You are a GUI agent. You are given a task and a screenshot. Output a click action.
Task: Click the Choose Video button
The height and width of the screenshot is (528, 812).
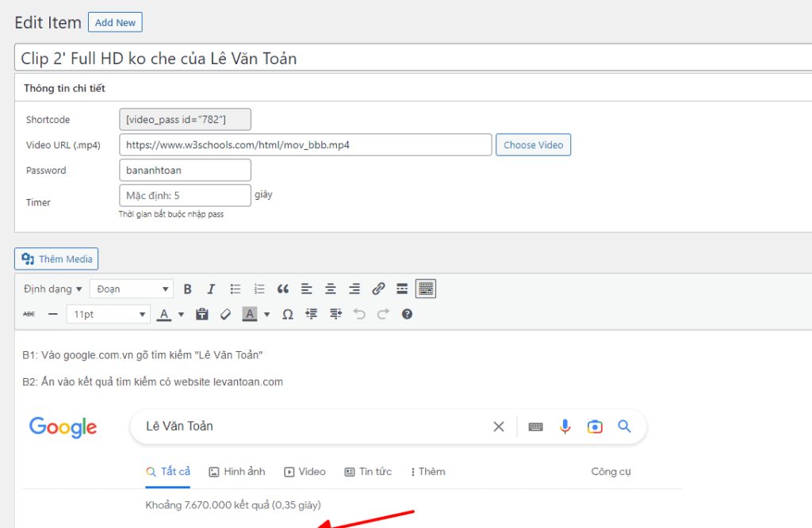pyautogui.click(x=533, y=145)
